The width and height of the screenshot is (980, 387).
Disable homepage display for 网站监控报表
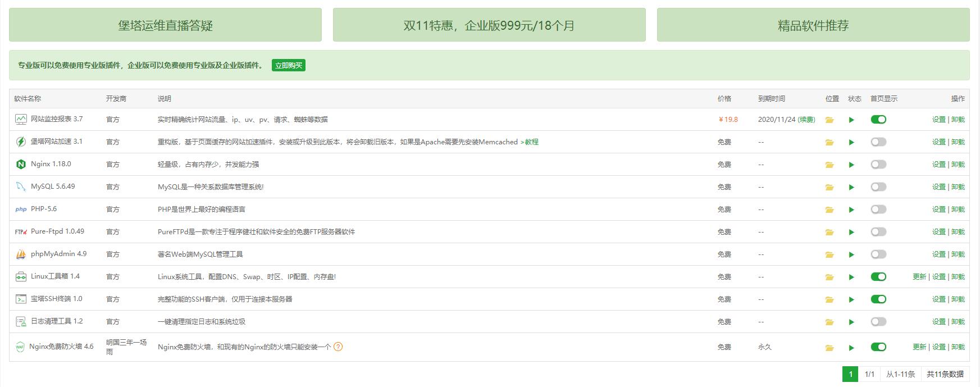878,119
